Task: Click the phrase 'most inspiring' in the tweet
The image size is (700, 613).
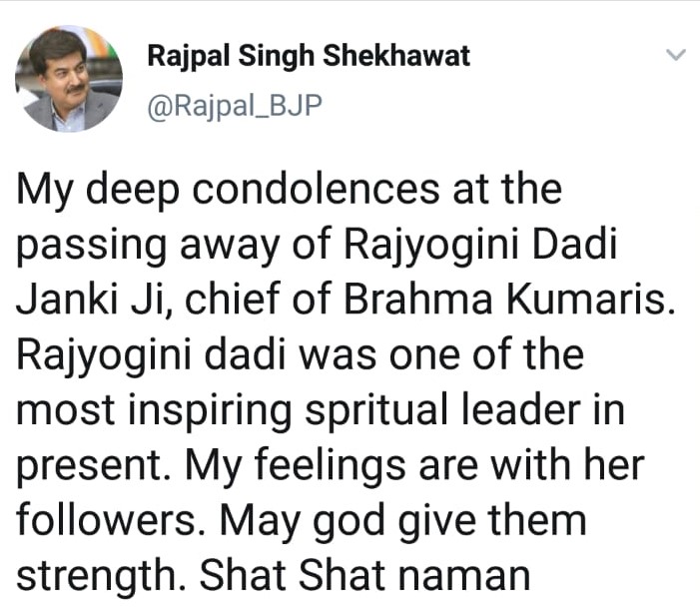Action: click(154, 410)
